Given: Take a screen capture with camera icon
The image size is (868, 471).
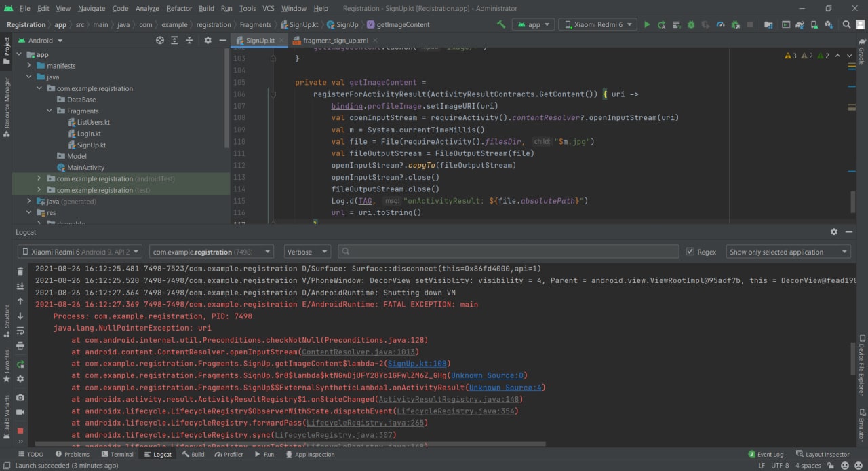Looking at the screenshot, I should click(x=20, y=397).
